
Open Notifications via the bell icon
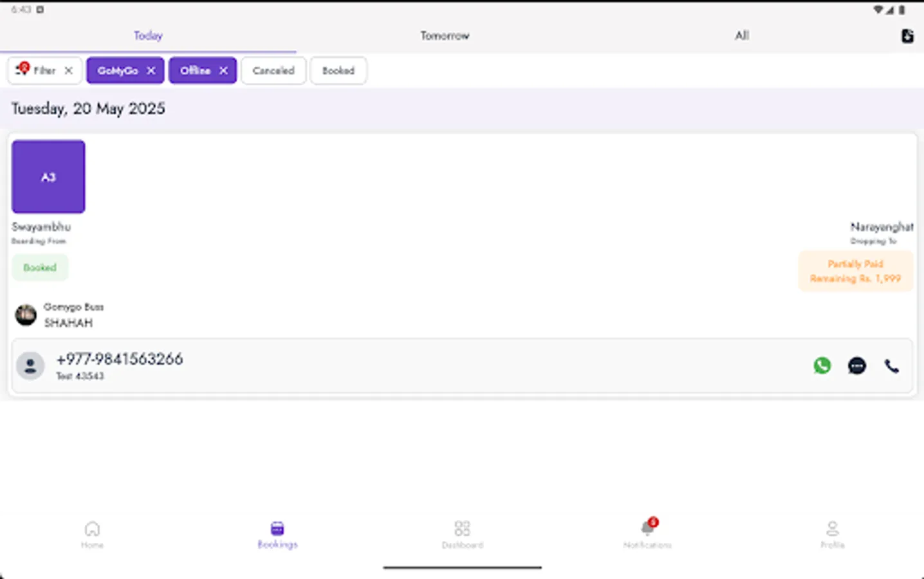click(x=647, y=529)
